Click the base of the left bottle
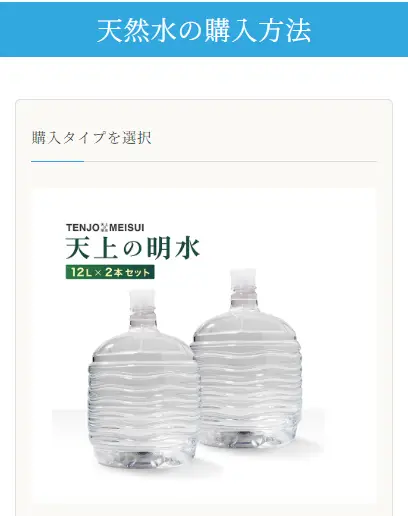408x516 pixels. coord(143,455)
